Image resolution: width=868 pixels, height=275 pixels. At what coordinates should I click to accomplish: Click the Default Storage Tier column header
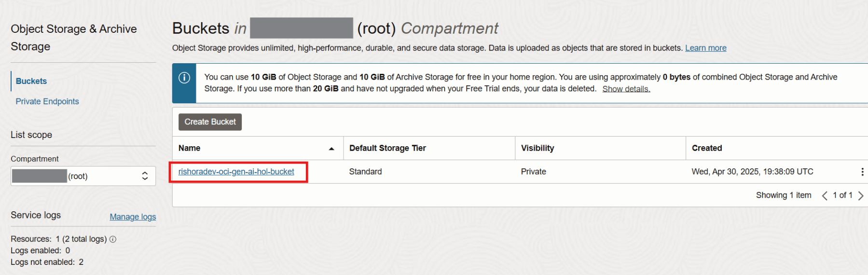click(387, 148)
